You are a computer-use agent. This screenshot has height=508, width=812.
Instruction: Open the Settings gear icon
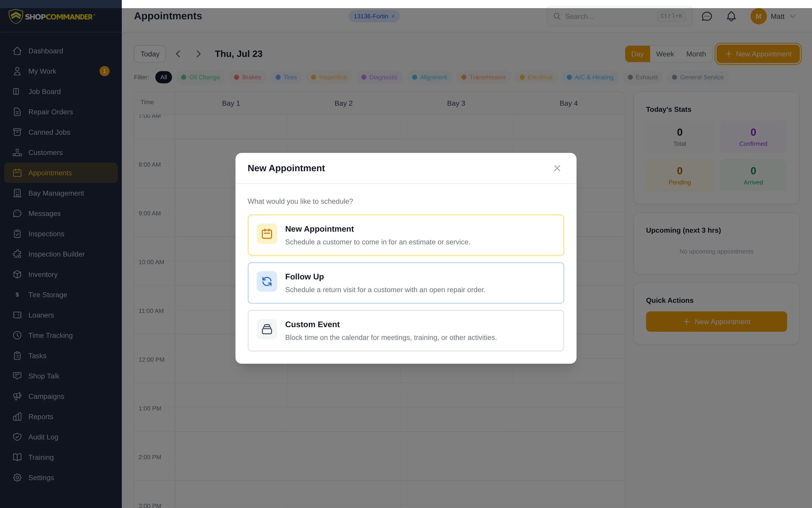17,478
